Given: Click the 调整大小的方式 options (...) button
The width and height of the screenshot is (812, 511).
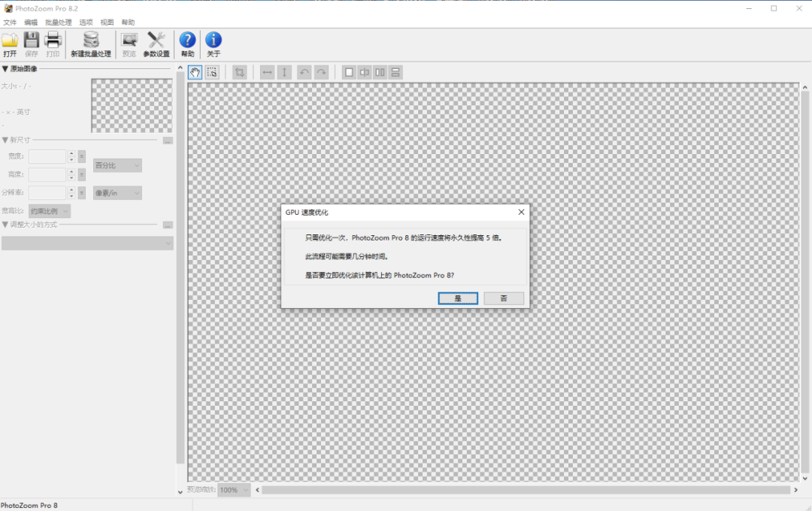Looking at the screenshot, I should click(x=168, y=225).
